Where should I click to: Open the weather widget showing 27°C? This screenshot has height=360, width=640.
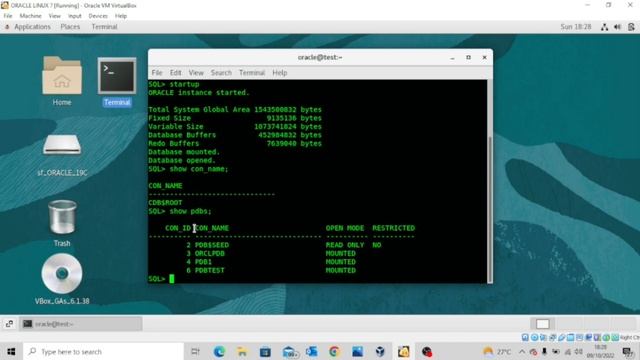point(497,351)
